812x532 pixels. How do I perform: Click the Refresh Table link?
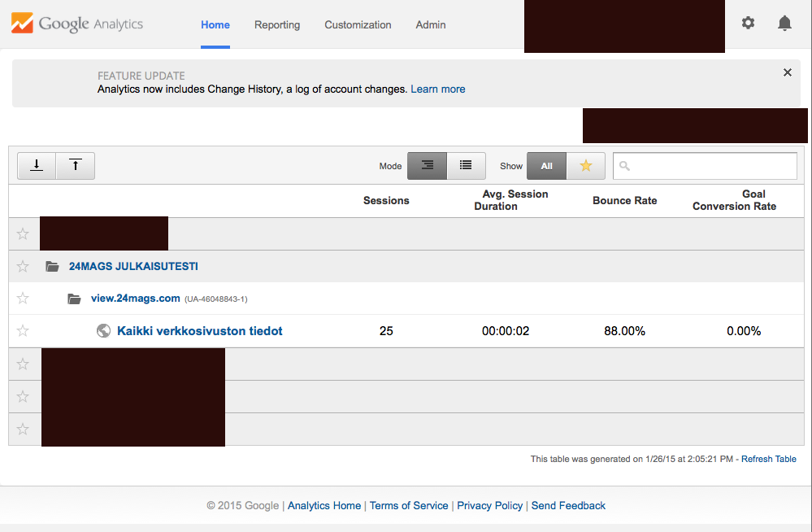[x=768, y=459]
